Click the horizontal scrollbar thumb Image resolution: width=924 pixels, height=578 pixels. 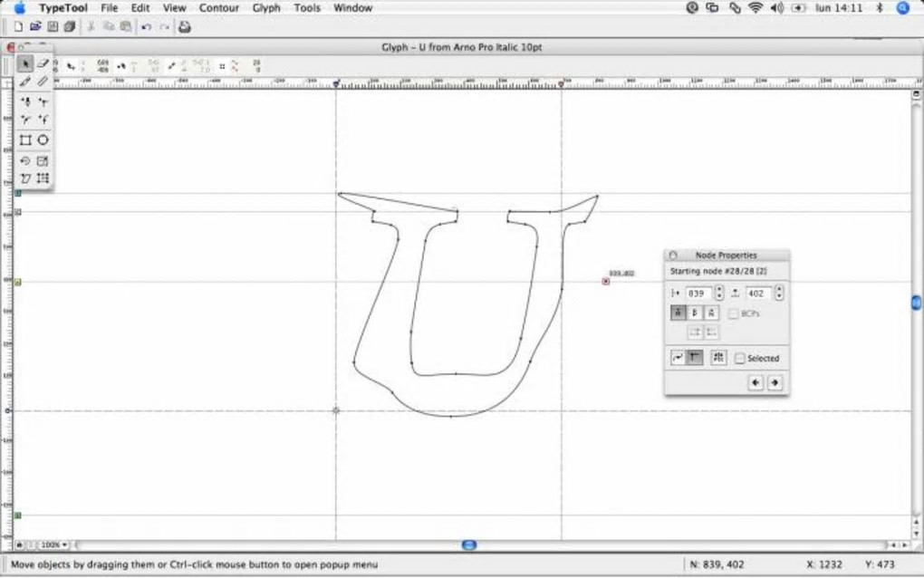(468, 545)
